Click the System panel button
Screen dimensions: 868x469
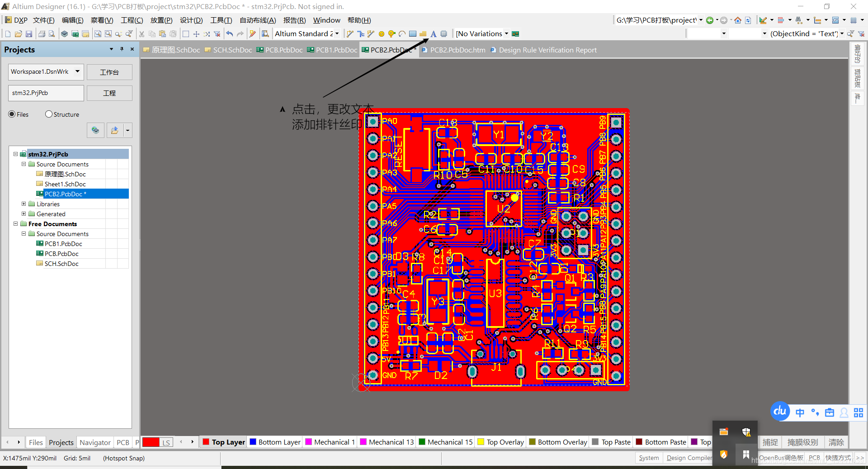point(649,458)
